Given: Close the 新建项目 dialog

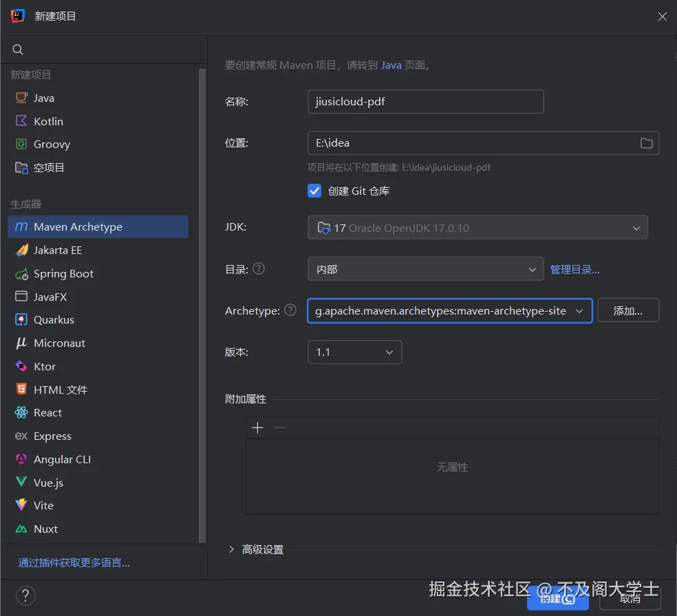Looking at the screenshot, I should pyautogui.click(x=662, y=17).
